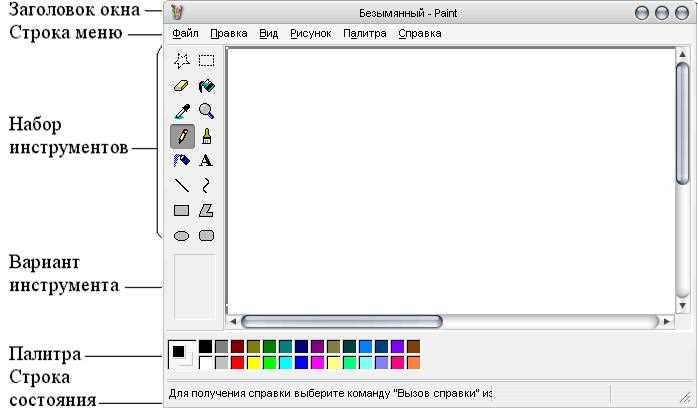Click the tool options box below the toolbox
The image size is (698, 409).
[x=195, y=287]
